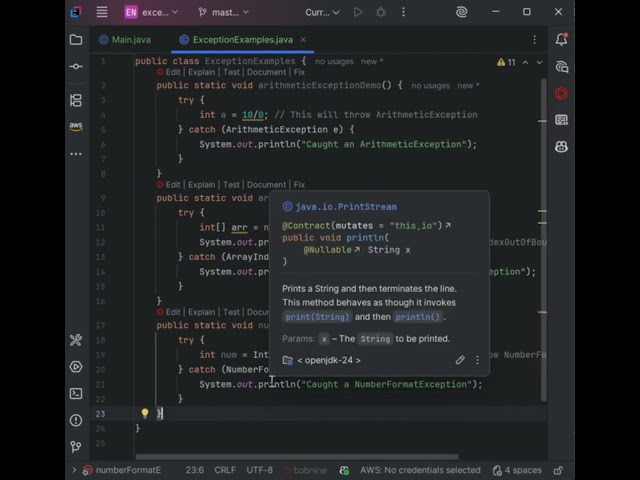The image size is (640, 480).
Task: Click the horizontal editor scrollbar
Action: click(297, 457)
